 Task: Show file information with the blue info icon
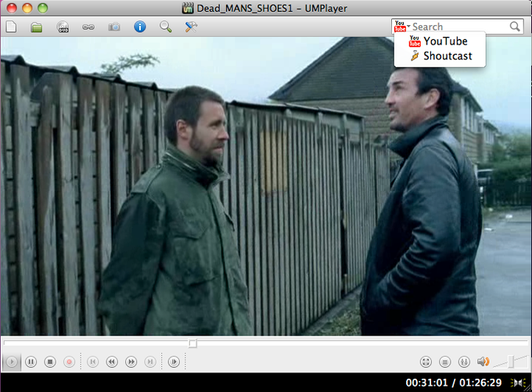pyautogui.click(x=140, y=27)
